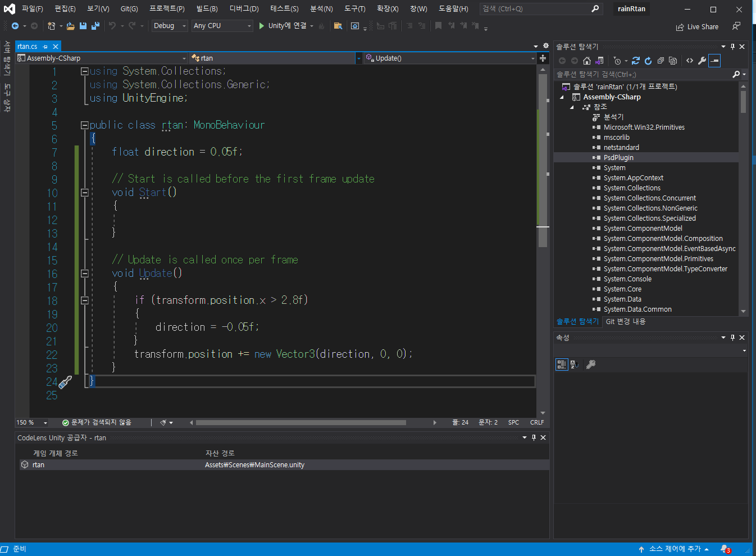The height and width of the screenshot is (556, 756).
Task: Click the new project icon
Action: [51, 26]
